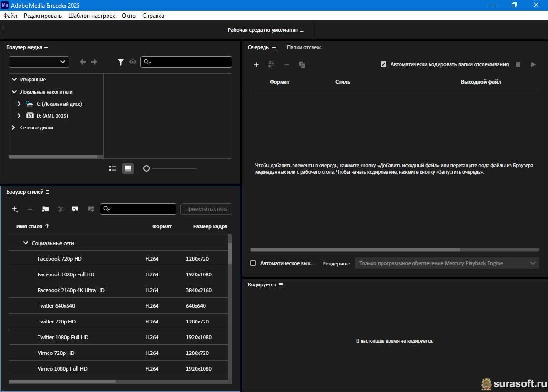Select the Facebook 1080p Full HD preset
The height and width of the screenshot is (392, 548).
[x=118, y=274]
